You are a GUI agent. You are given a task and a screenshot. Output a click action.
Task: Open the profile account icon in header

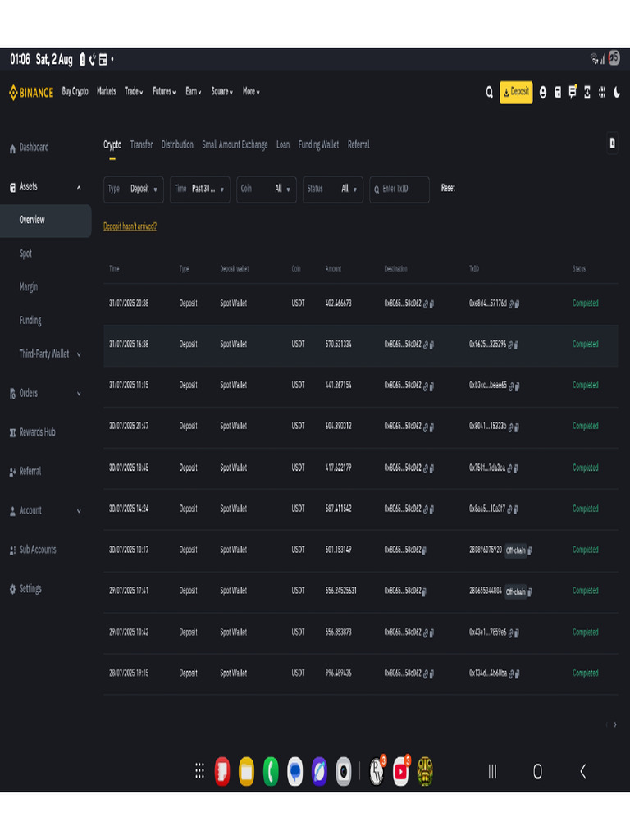[x=543, y=93]
